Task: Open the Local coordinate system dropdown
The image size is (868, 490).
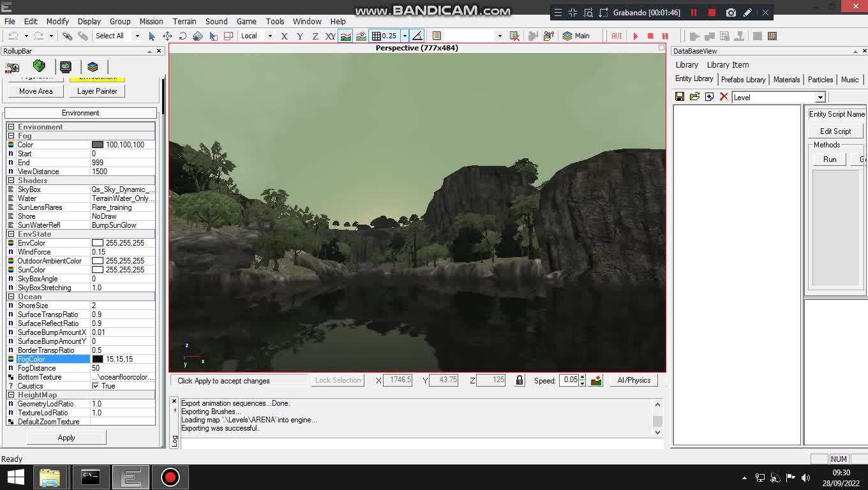Action: (x=270, y=36)
